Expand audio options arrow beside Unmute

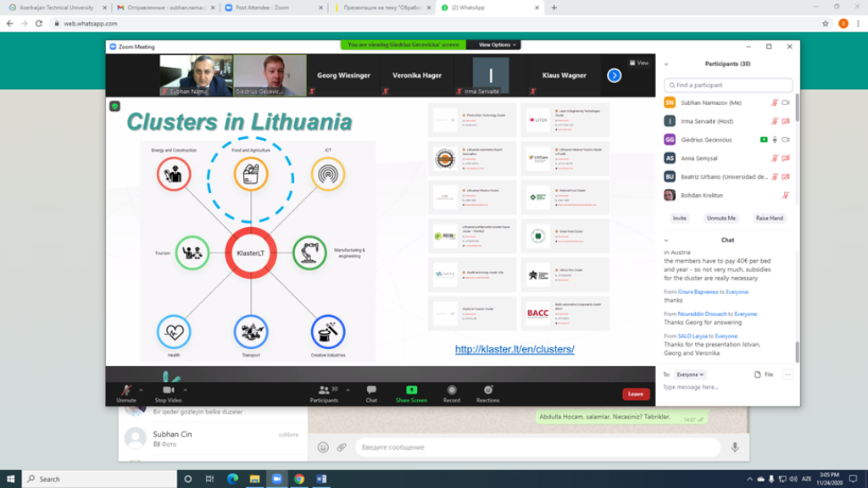tap(142, 390)
